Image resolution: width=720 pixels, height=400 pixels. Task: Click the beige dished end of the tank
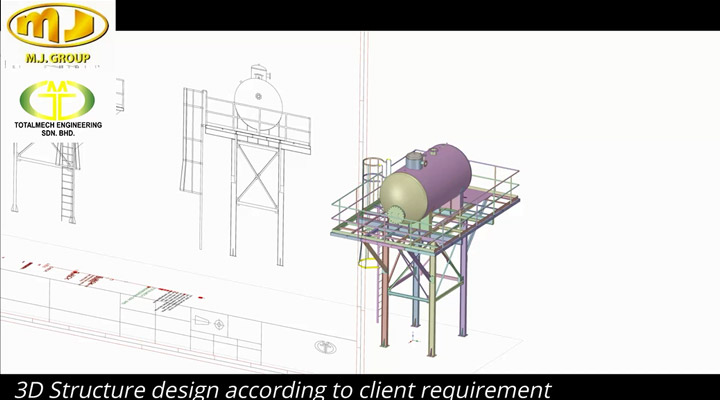tap(400, 195)
